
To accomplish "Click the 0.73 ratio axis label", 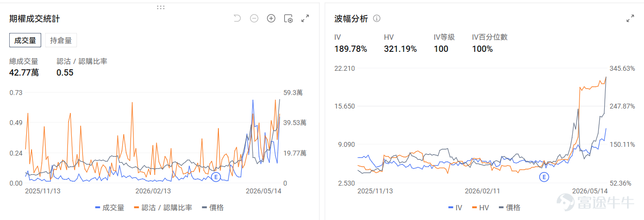I will pyautogui.click(x=16, y=92).
